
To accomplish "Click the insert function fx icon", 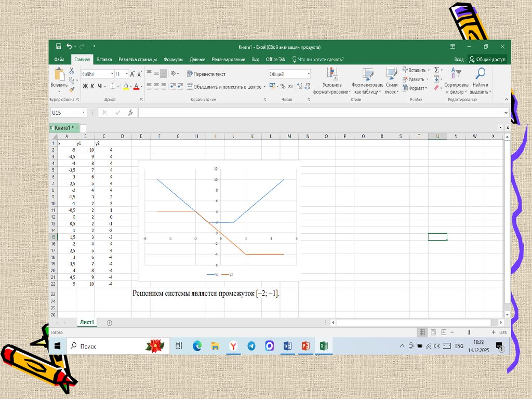I will [130, 113].
